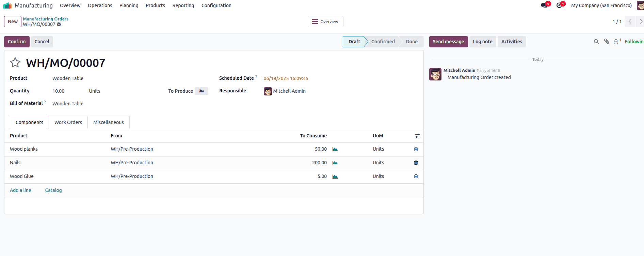
Task: Select the Draft status stage
Action: (x=354, y=42)
